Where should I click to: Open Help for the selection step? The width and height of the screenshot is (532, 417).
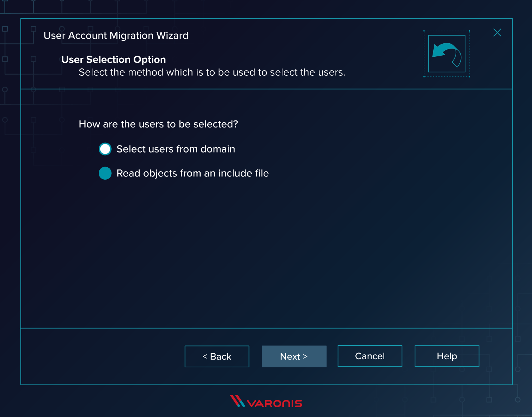pyautogui.click(x=447, y=356)
